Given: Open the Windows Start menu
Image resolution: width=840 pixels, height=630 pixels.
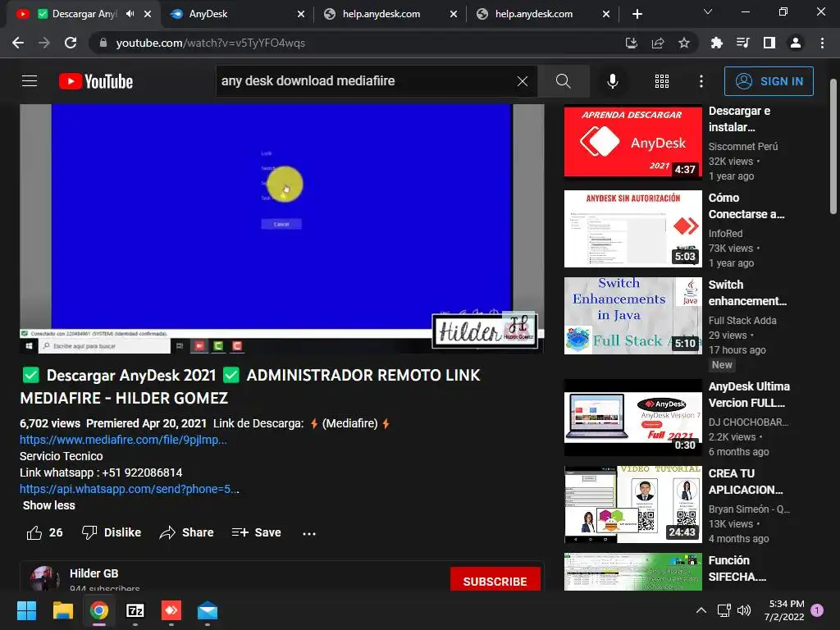Looking at the screenshot, I should [26, 610].
